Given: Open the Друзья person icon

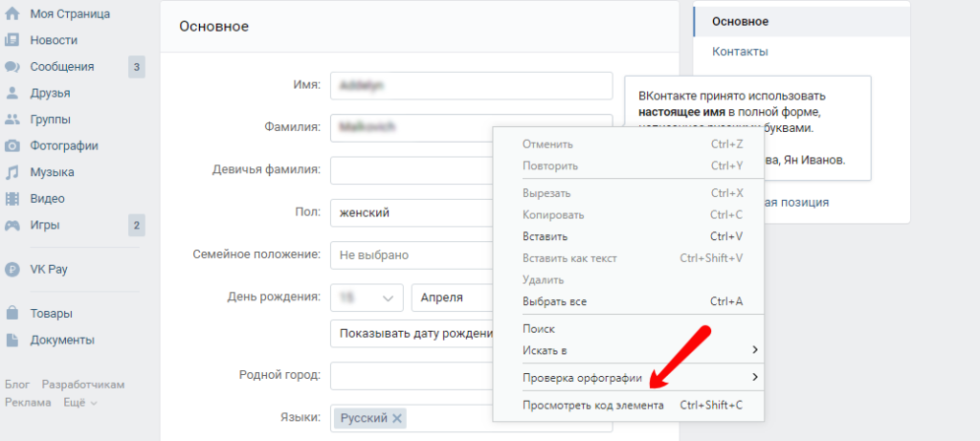Looking at the screenshot, I should click(12, 94).
